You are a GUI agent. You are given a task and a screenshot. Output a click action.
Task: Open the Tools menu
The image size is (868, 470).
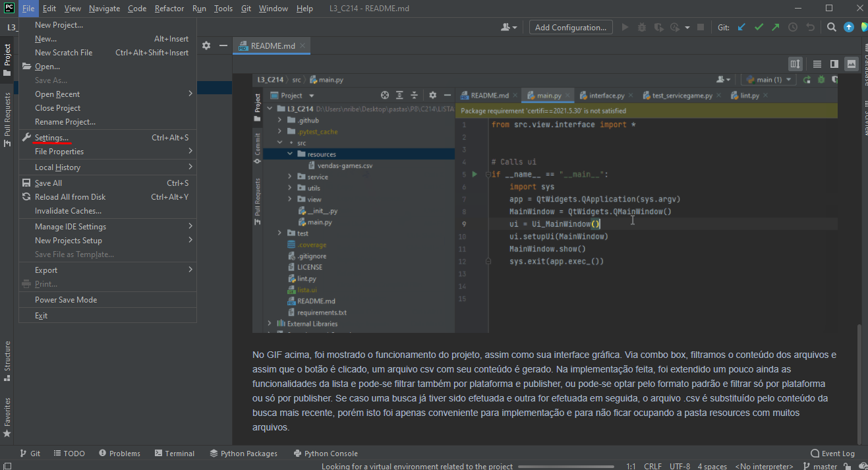[223, 9]
